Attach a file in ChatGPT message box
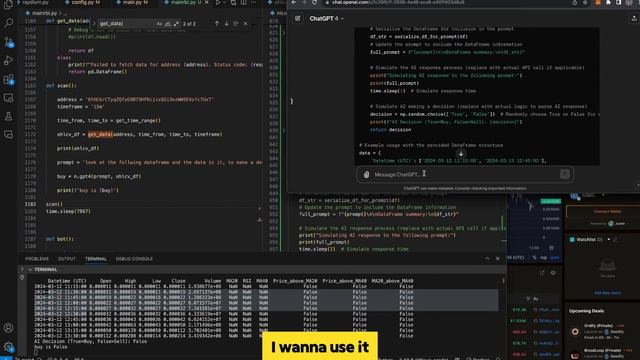Screen dimensions: 640x360 click(366, 174)
